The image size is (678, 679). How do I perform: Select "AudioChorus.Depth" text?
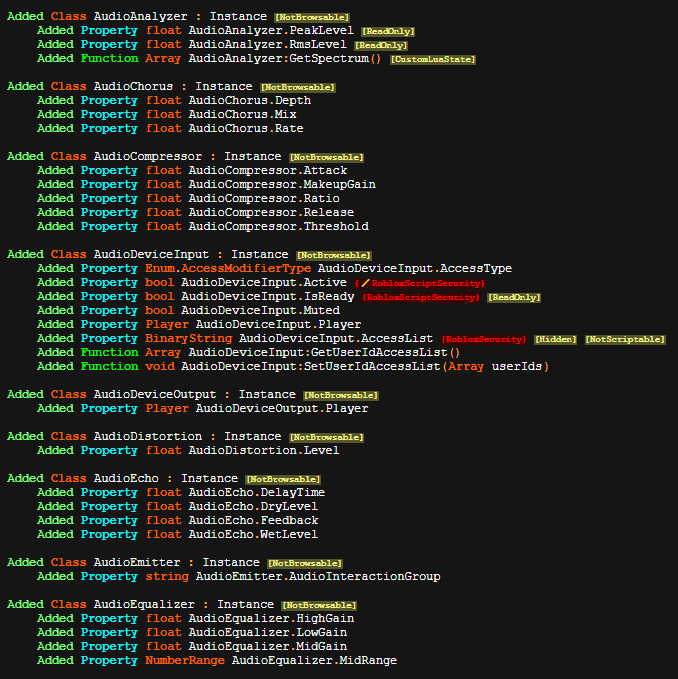[249, 100]
